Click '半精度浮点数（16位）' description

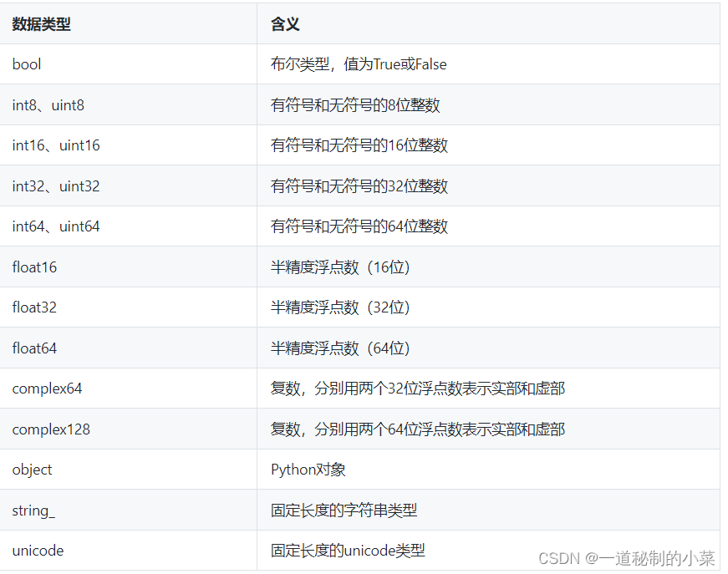(340, 267)
